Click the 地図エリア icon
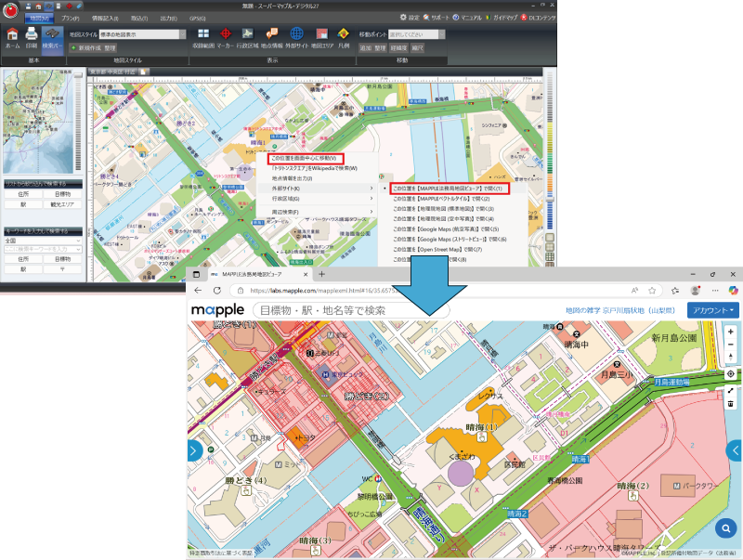This screenshot has width=743, height=560. click(322, 37)
